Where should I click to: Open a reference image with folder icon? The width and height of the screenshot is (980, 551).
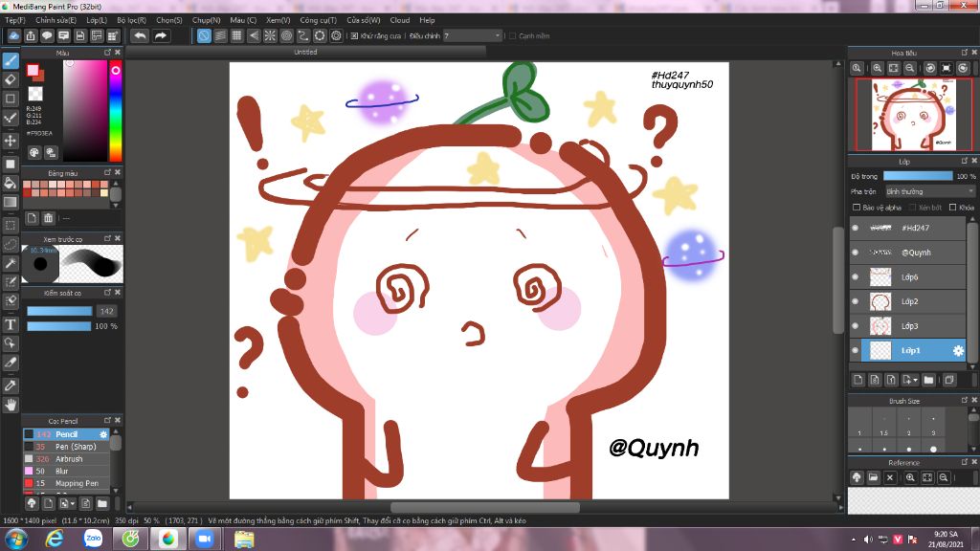(873, 477)
